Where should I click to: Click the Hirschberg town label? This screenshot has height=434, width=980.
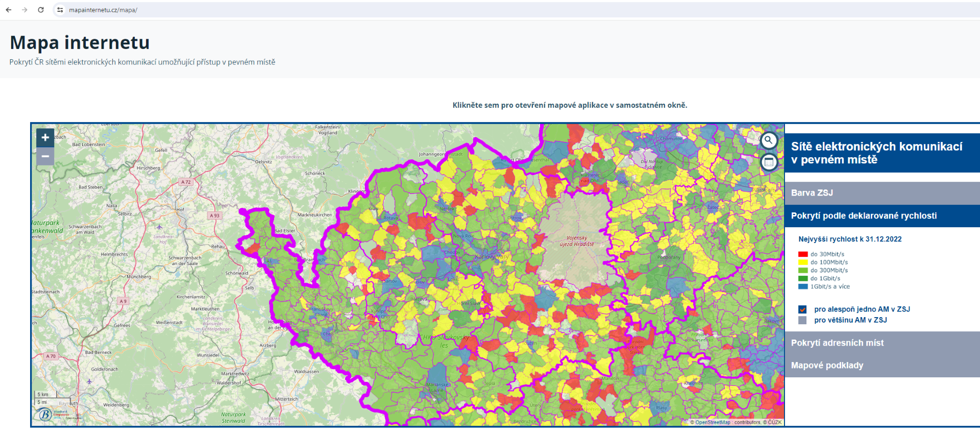click(149, 168)
